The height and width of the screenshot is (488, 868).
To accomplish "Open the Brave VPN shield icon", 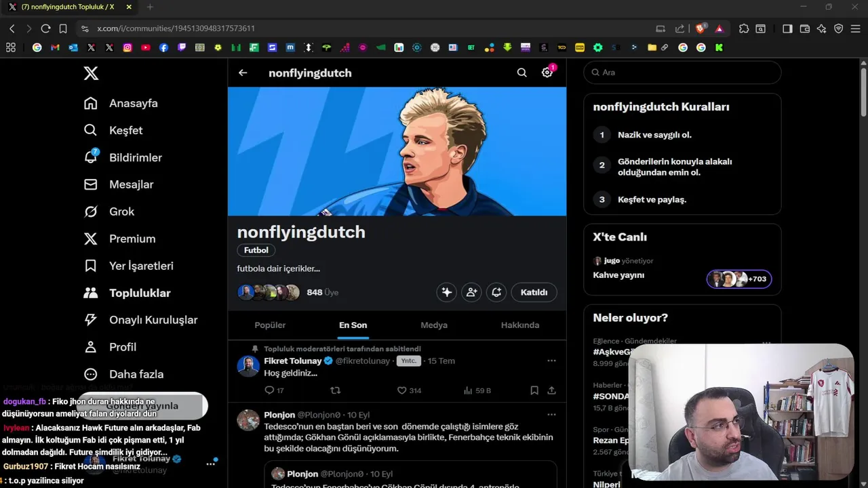I will point(839,28).
